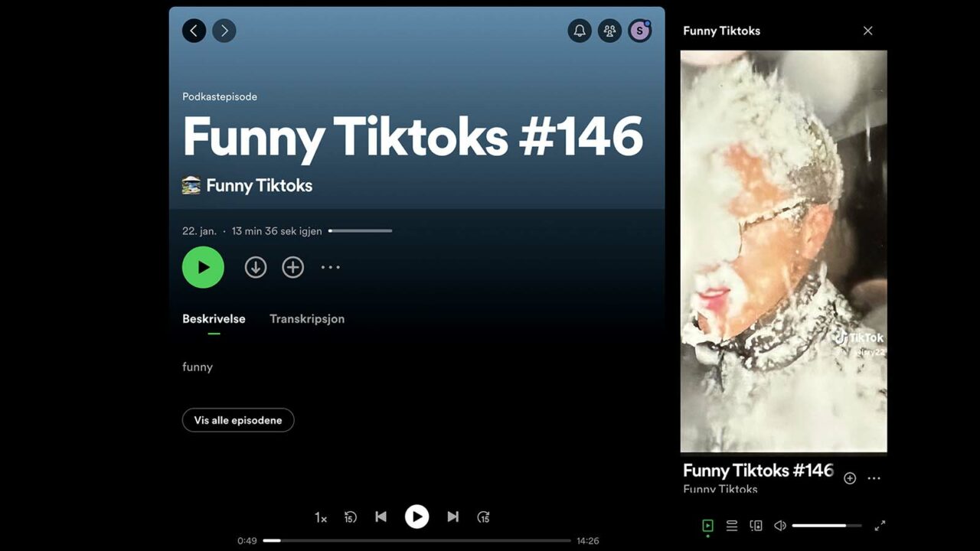Image resolution: width=980 pixels, height=551 pixels.
Task: Skip to the next track
Action: coord(452,517)
